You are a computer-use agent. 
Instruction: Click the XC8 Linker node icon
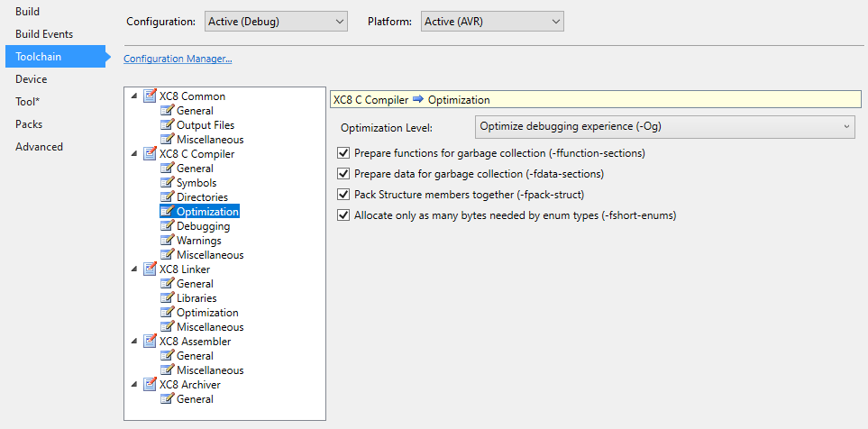(150, 269)
